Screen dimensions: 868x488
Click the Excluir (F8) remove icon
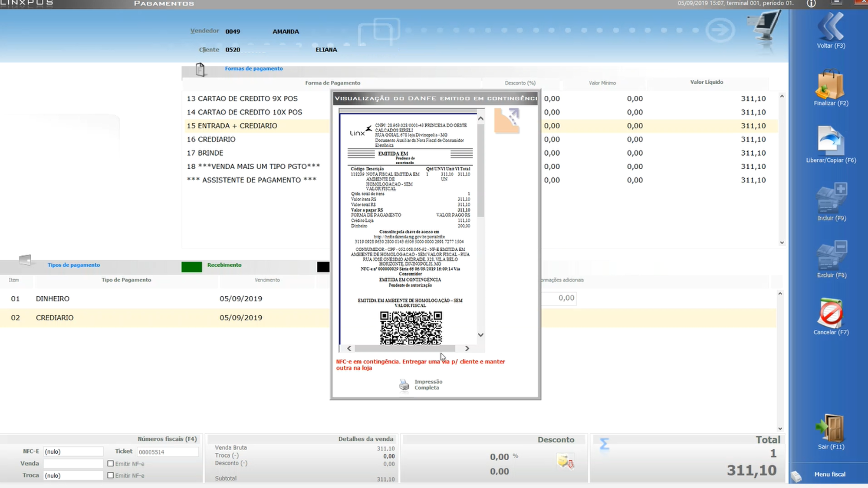point(831,256)
